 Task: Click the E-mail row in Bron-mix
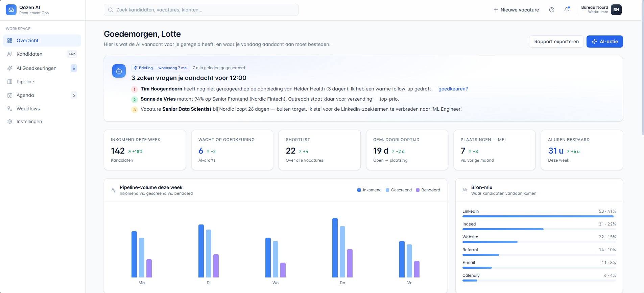click(539, 264)
